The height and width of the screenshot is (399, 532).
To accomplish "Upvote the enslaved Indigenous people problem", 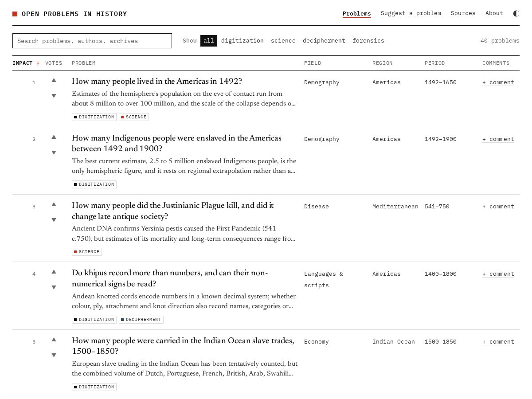I will pyautogui.click(x=54, y=137).
